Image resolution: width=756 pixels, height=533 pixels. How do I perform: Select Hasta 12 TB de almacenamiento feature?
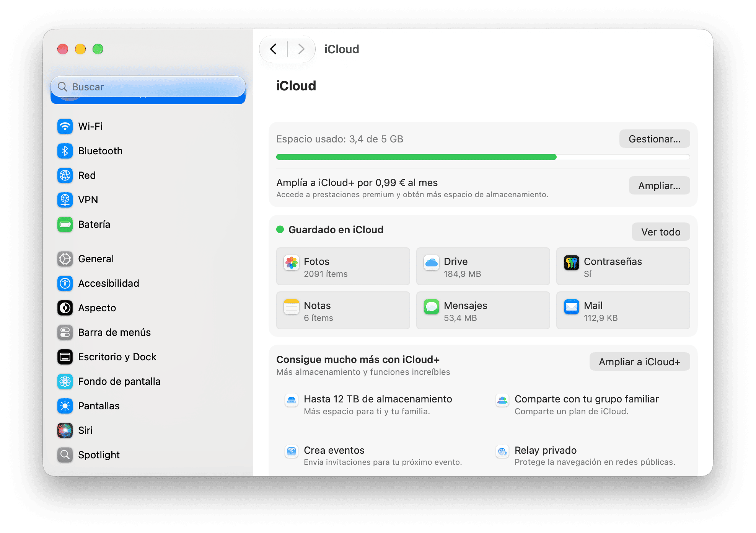click(369, 405)
